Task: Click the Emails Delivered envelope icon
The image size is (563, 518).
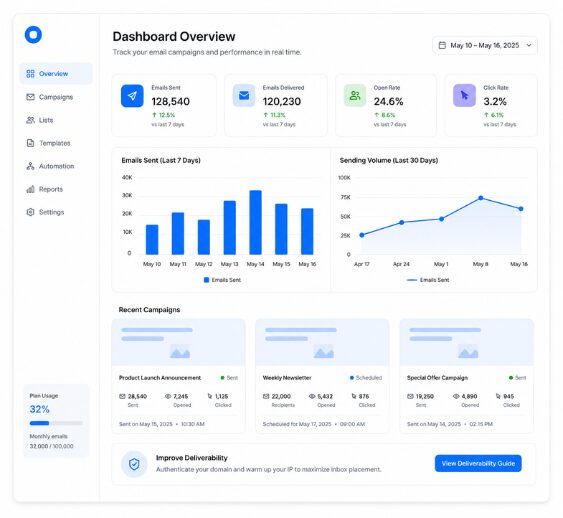Action: (x=244, y=95)
